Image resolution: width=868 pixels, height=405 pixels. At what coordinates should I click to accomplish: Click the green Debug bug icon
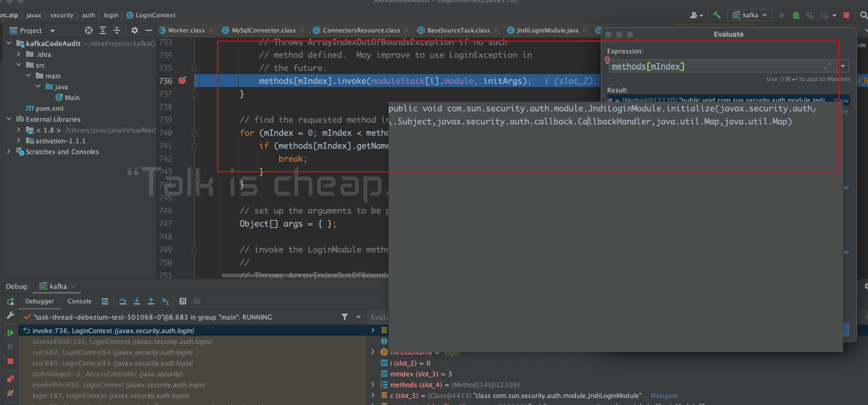(x=796, y=15)
